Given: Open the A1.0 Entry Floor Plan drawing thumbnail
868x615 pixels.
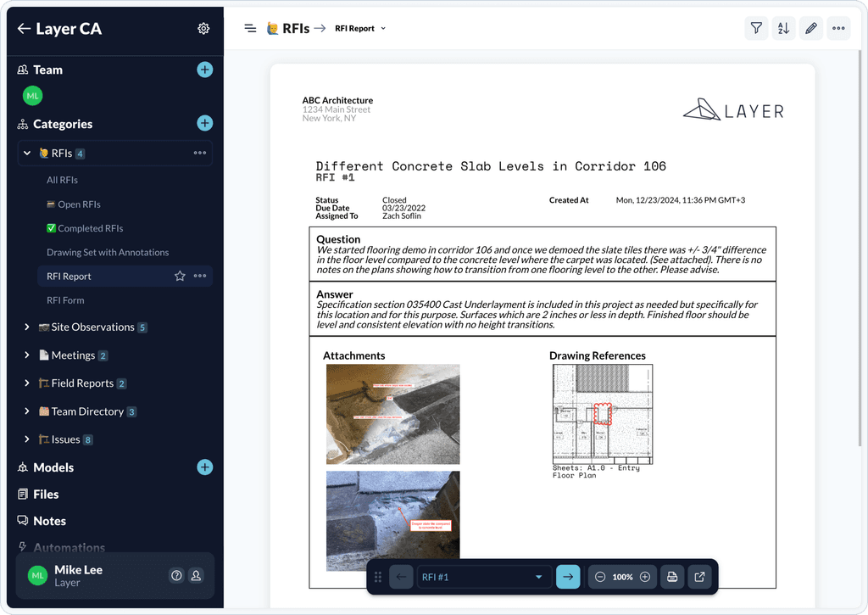Looking at the screenshot, I should [603, 414].
